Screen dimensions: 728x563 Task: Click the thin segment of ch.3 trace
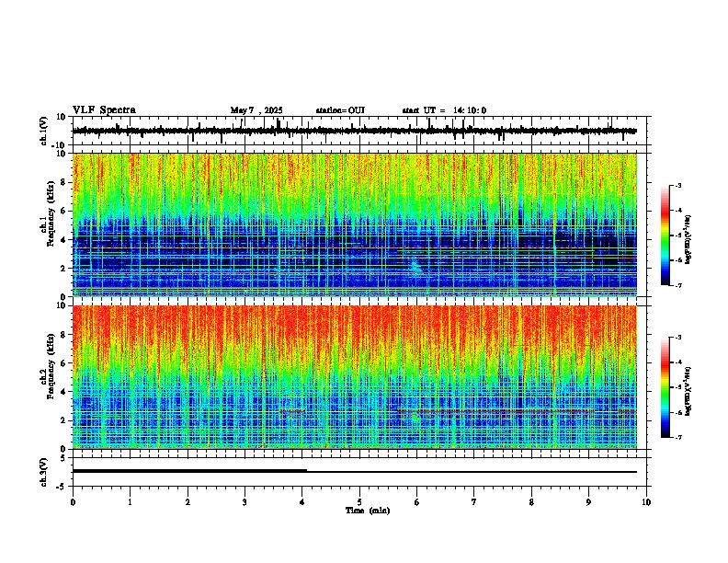[472, 472]
